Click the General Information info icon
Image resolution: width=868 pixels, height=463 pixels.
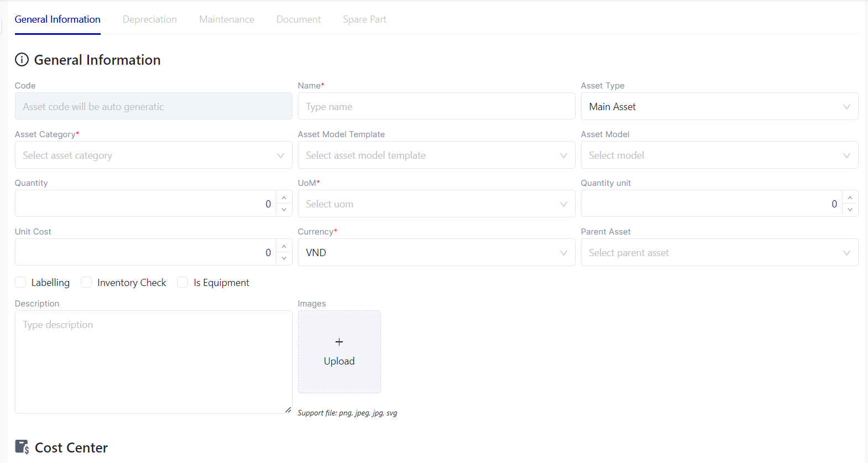(x=22, y=60)
